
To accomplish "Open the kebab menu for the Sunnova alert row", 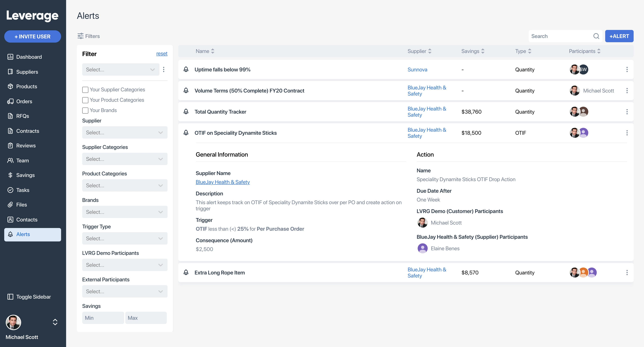I will click(627, 69).
